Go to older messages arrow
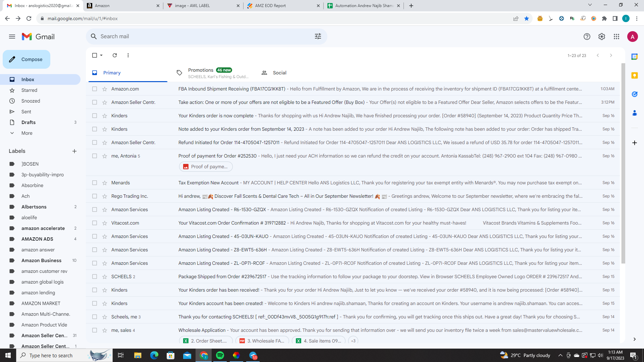 click(x=611, y=55)
